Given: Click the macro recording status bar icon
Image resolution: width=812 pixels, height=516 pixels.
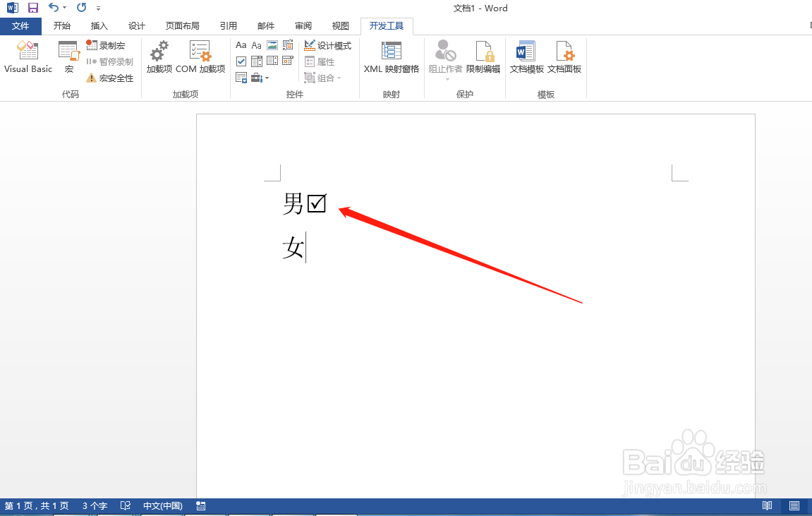Looking at the screenshot, I should click(201, 505).
